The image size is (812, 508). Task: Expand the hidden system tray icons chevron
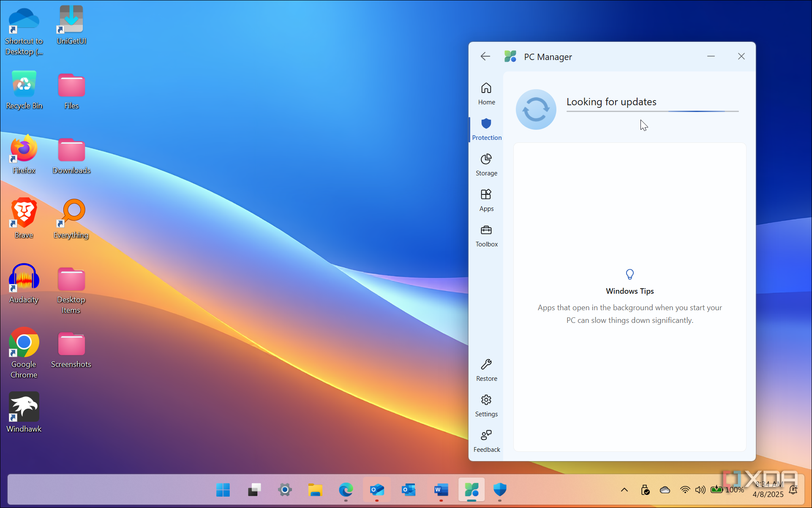[x=624, y=490]
